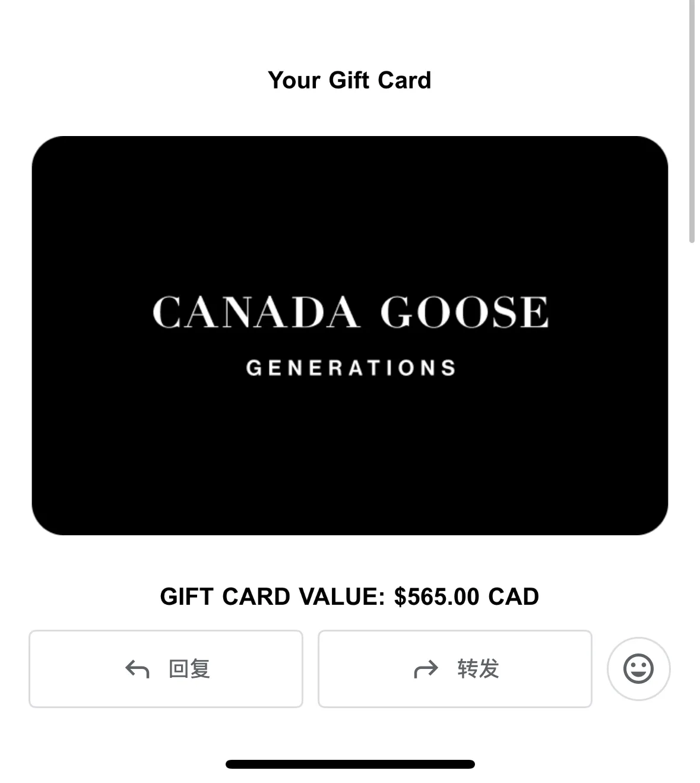700x783 pixels.
Task: Click the vertical scrollbar thumb
Action: (x=692, y=121)
